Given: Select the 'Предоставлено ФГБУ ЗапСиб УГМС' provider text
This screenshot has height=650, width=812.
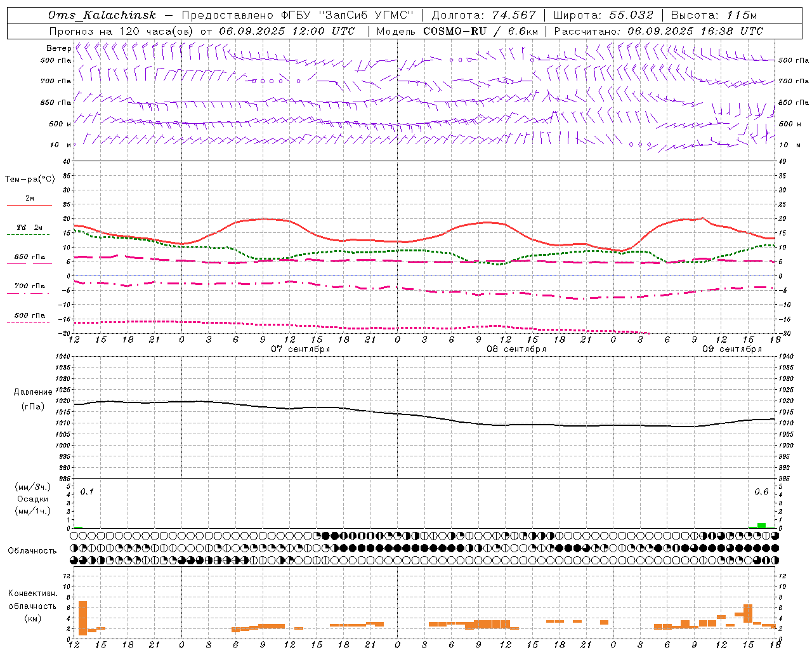Looking at the screenshot, I should (x=298, y=15).
